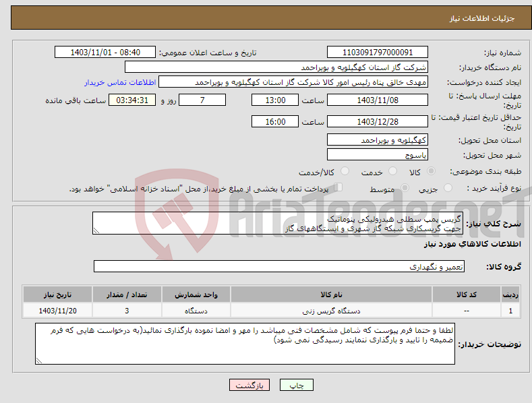Click the general description text area
The height and width of the screenshot is (403, 532).
pos(278,223)
